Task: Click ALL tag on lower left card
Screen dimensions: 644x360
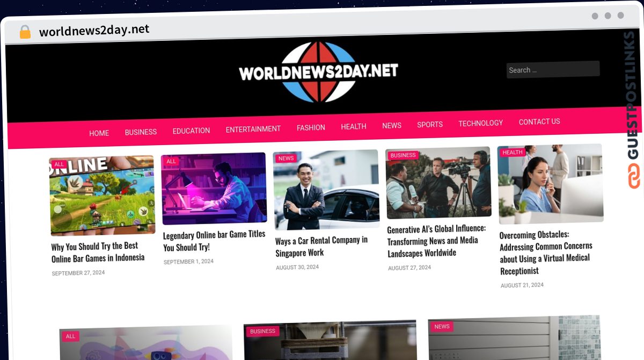Action: pos(71,336)
